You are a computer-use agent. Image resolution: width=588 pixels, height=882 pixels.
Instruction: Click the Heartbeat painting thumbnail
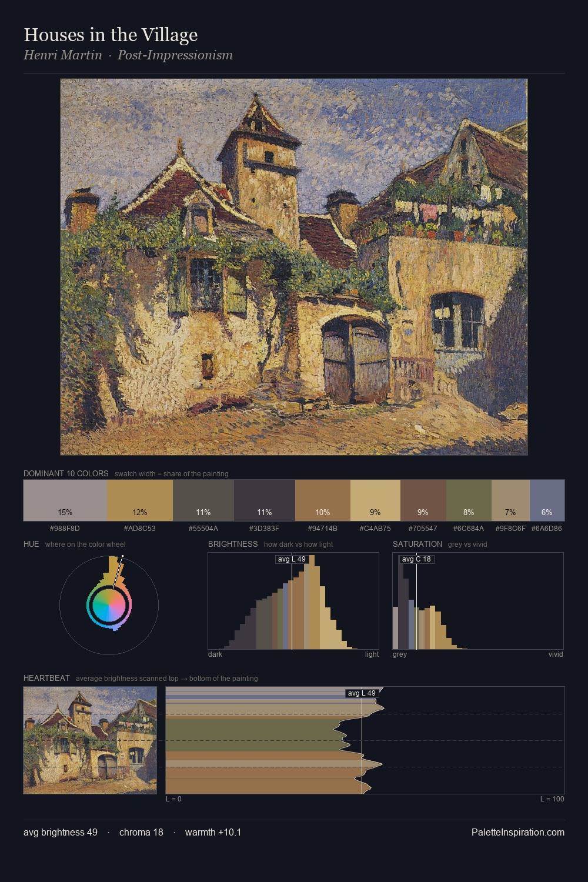click(90, 740)
